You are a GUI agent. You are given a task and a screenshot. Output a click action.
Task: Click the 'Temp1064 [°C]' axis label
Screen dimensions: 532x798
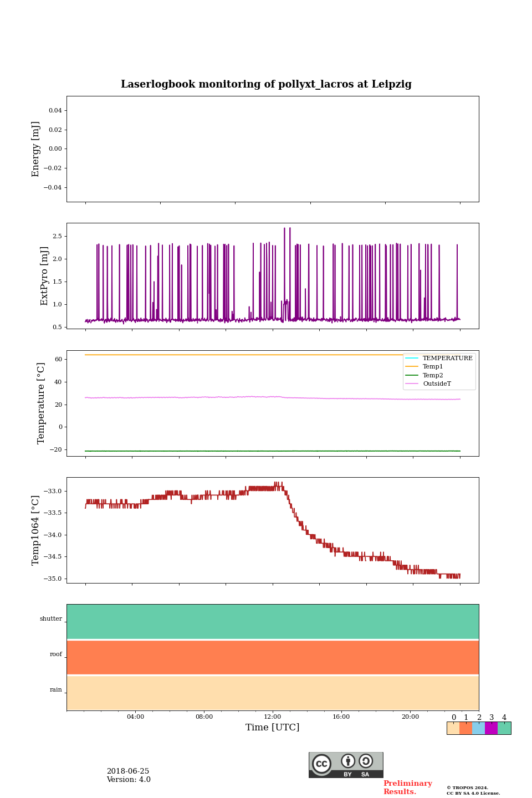pyautogui.click(x=36, y=530)
